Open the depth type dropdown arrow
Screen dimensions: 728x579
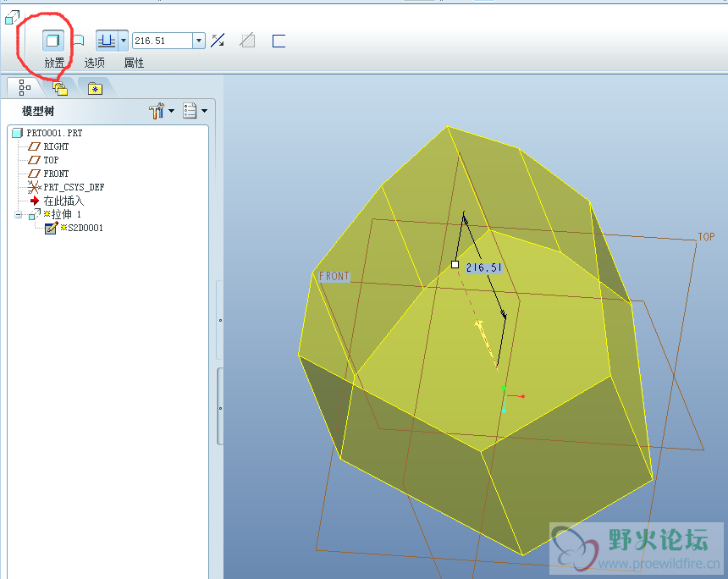click(x=123, y=41)
